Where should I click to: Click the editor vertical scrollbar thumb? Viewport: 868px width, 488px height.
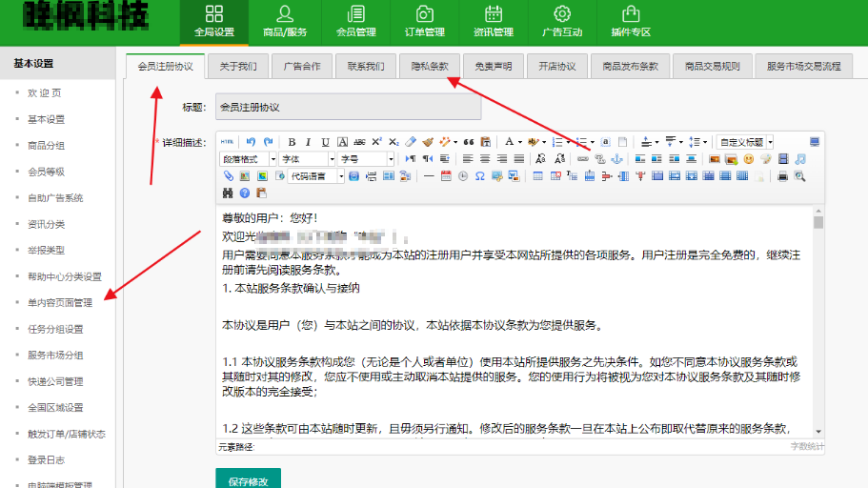(x=818, y=222)
